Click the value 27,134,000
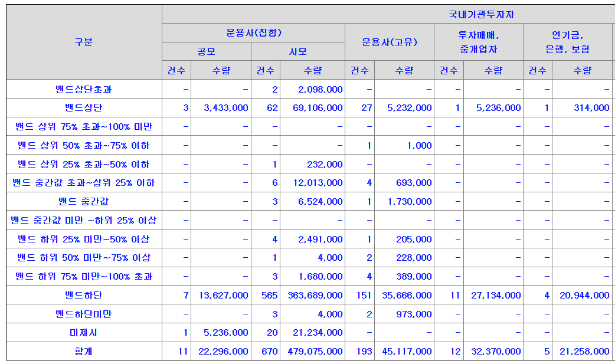 pyautogui.click(x=496, y=296)
